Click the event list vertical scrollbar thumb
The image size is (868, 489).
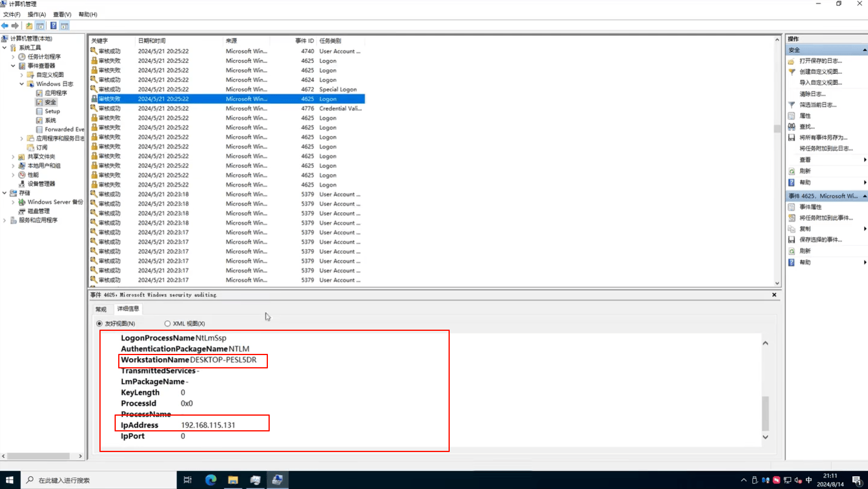(x=777, y=128)
